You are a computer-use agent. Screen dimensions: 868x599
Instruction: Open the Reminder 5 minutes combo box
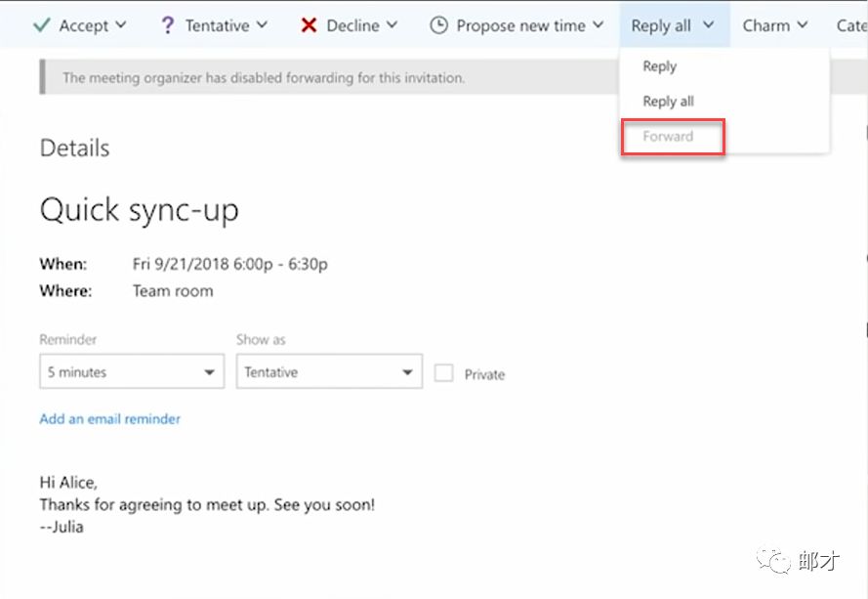[x=132, y=372]
